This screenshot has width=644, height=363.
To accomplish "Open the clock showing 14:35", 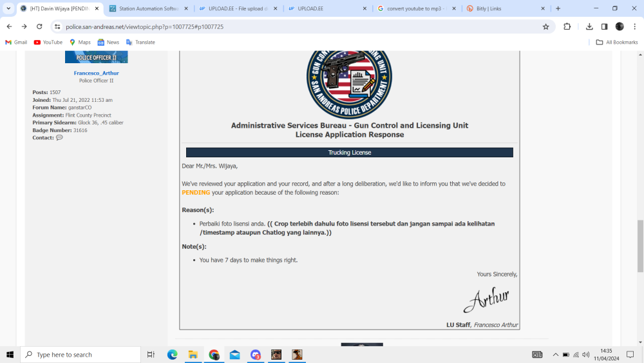I will [606, 355].
